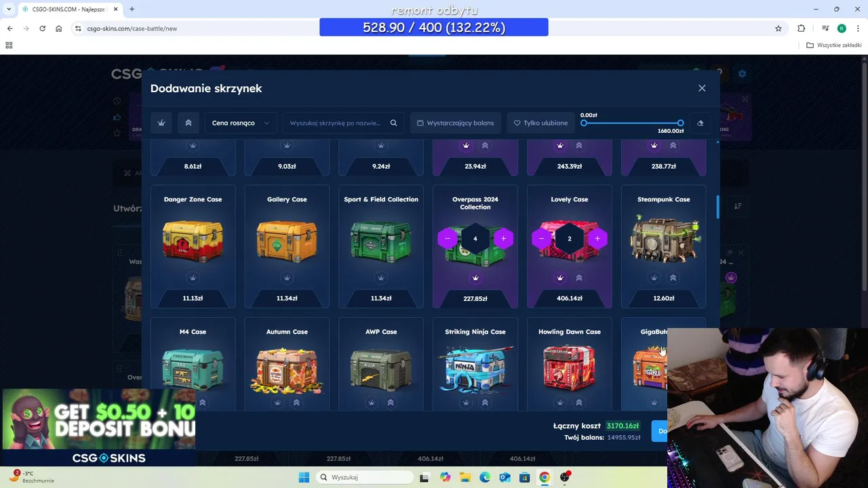This screenshot has width=868, height=488.
Task: Toggle the double-chevron filter in toolbar
Action: [x=189, y=123]
